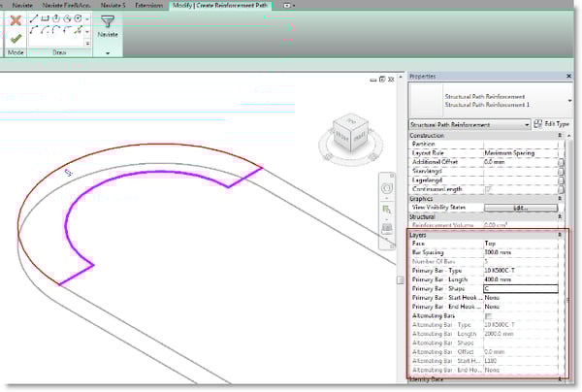This screenshot has height=392, width=582.
Task: Click associate parameter button for Størrelengd row
Action: (x=561, y=171)
